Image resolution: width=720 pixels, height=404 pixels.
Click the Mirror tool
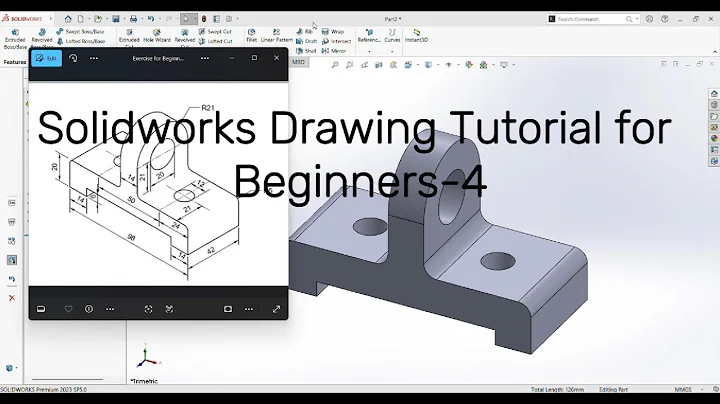pyautogui.click(x=334, y=51)
